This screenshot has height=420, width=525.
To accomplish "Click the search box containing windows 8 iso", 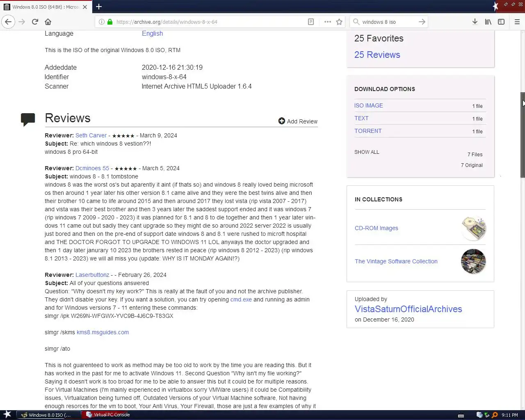I will (388, 22).
